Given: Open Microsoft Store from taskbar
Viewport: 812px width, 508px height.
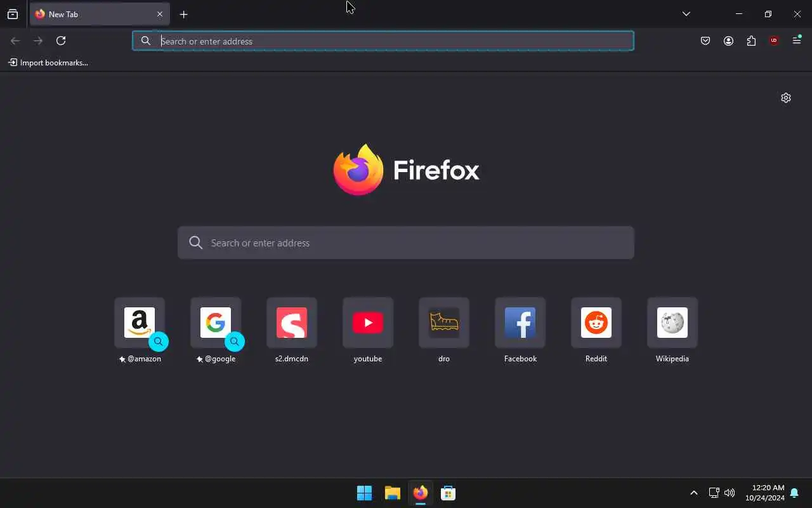Looking at the screenshot, I should [449, 493].
